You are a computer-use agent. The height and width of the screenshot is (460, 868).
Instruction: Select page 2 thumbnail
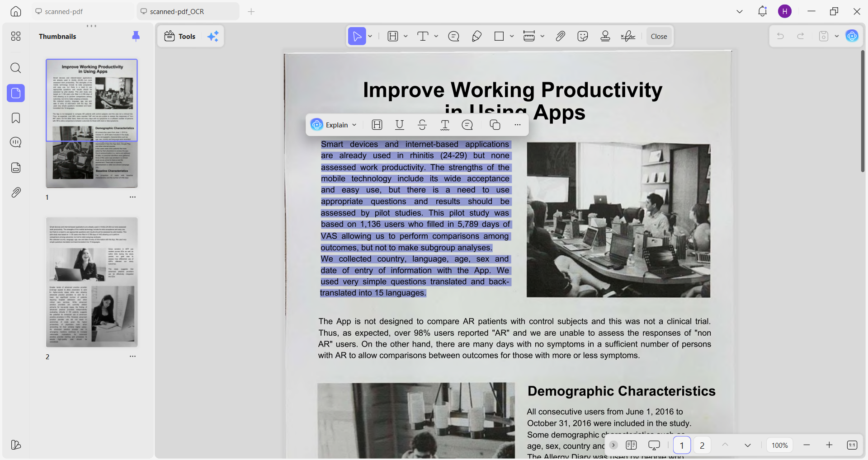tap(92, 282)
